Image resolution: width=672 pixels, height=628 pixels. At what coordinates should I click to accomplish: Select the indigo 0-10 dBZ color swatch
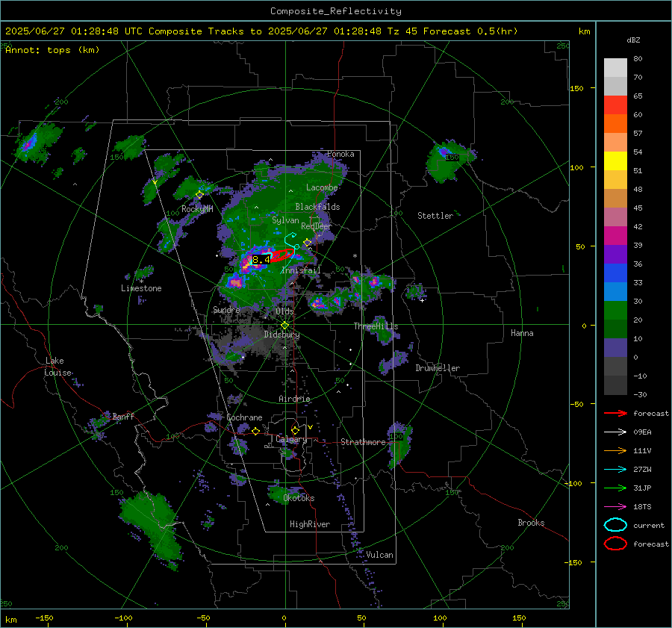(615, 348)
